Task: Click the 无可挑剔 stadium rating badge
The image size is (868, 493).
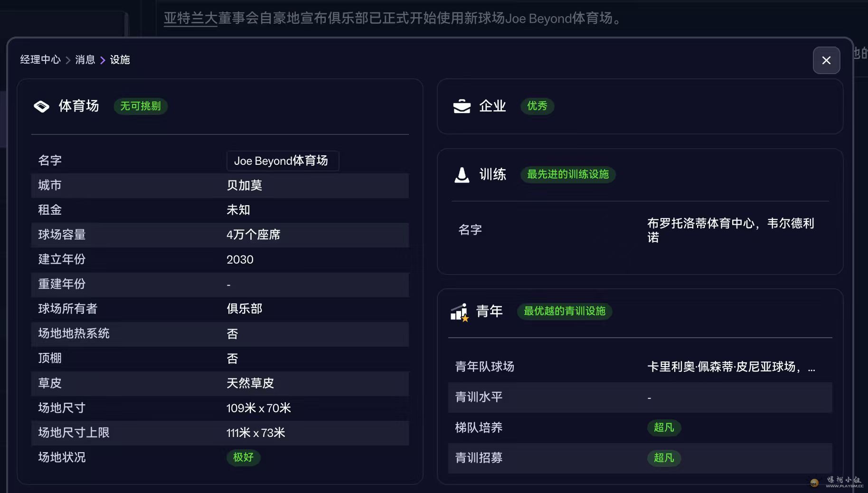Action: [x=141, y=106]
